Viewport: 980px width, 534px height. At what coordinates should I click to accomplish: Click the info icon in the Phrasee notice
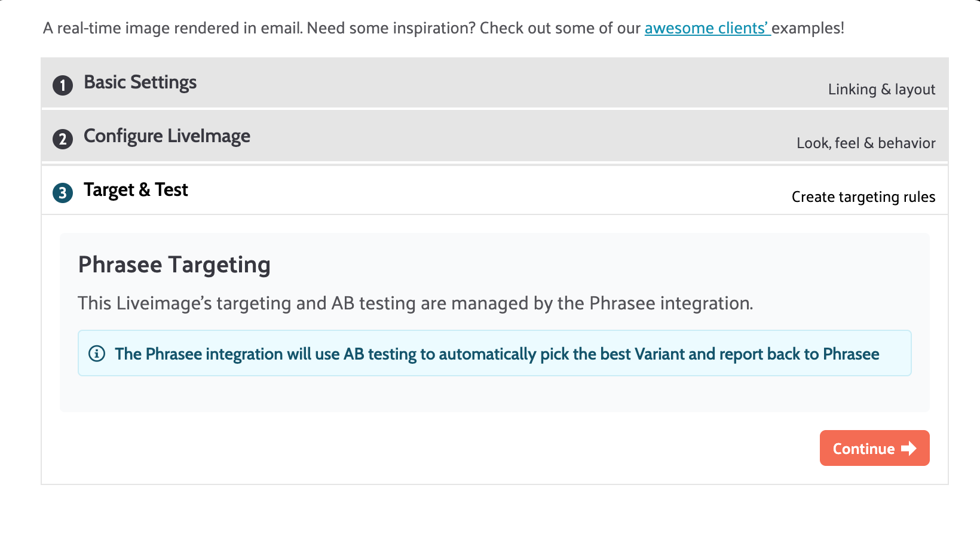[x=97, y=354]
